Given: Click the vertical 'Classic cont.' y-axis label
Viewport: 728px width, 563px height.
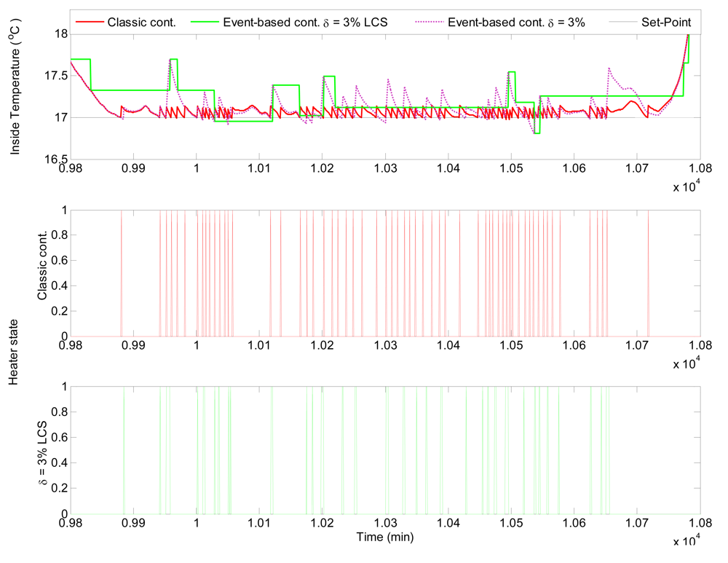Looking at the screenshot, I should click(43, 272).
